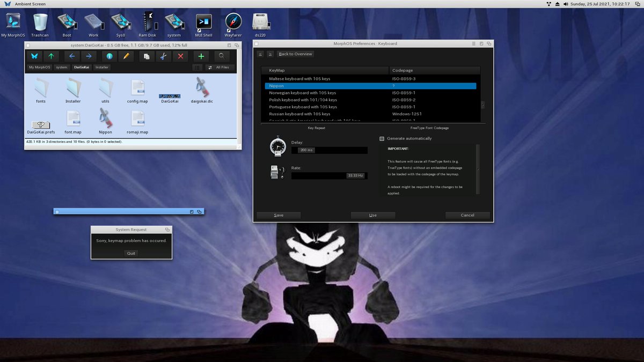Click the Codepage column header
644x362 pixels.
pyautogui.click(x=435, y=70)
